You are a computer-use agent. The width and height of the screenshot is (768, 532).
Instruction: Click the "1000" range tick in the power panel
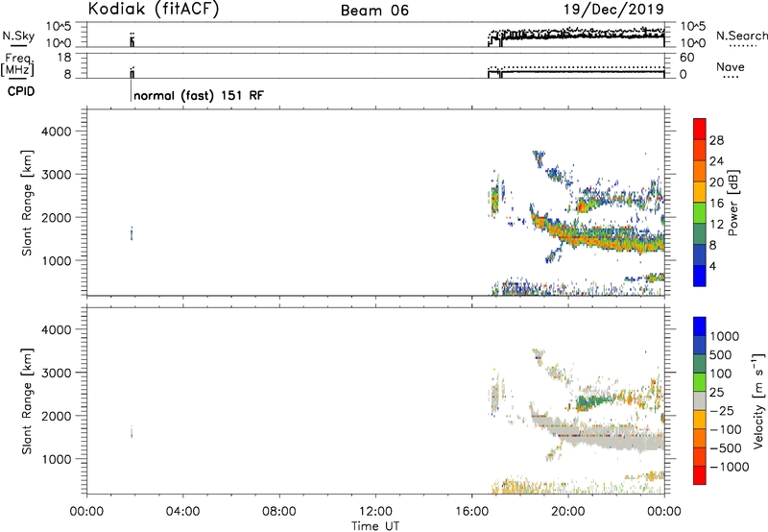(57, 260)
